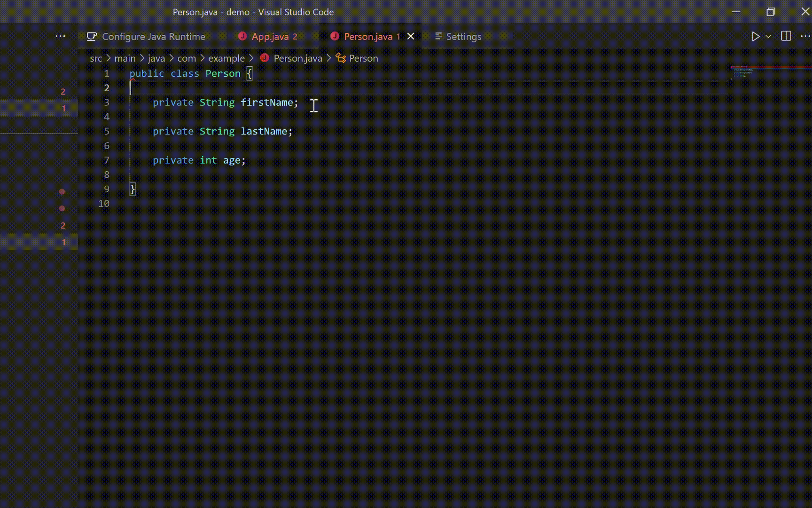Image resolution: width=812 pixels, height=508 pixels.
Task: Open the 'example' folder breadcrumb
Action: tap(226, 58)
